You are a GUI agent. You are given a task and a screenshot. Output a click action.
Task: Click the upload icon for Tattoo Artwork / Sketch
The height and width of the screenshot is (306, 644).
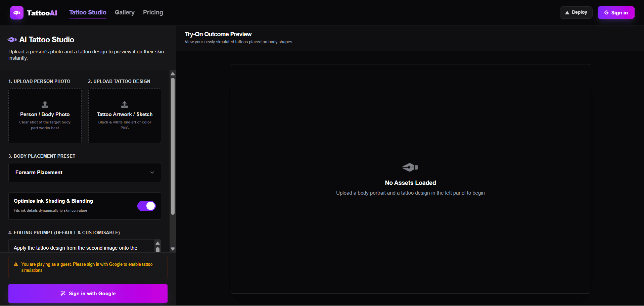click(125, 104)
